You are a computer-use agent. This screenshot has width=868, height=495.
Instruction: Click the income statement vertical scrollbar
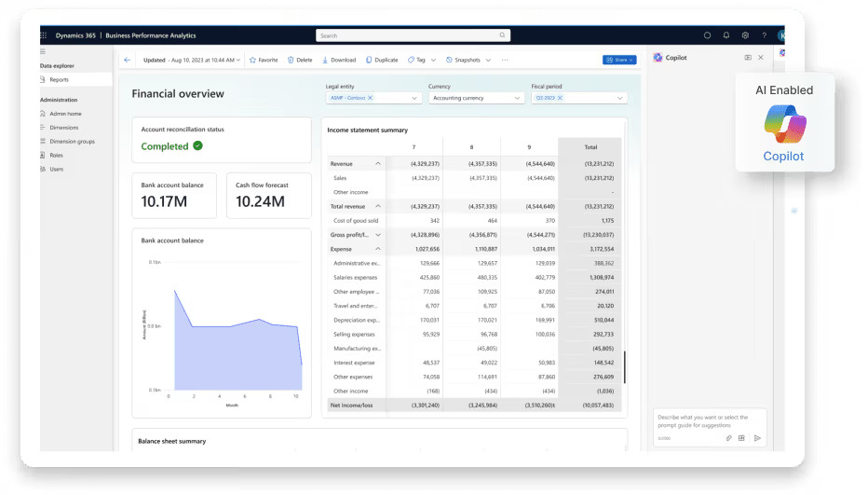pyautogui.click(x=624, y=366)
